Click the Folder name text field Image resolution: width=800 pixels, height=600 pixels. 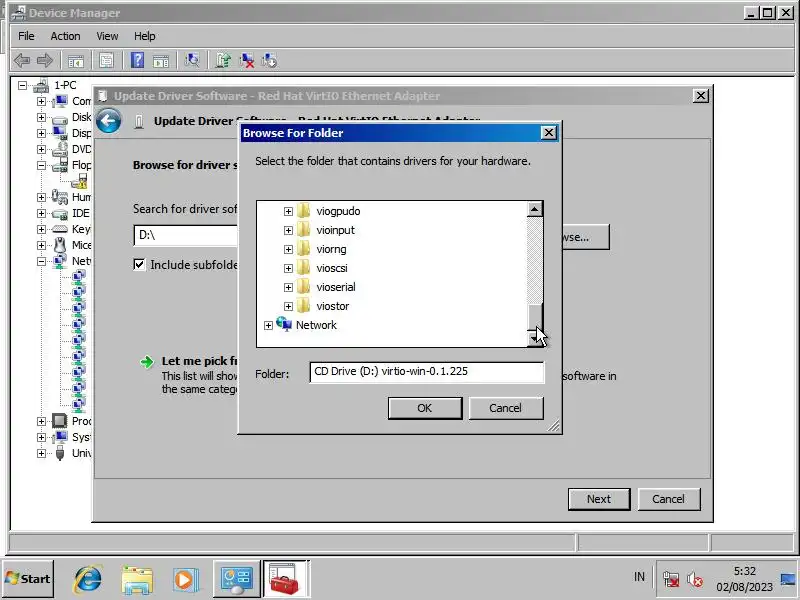[x=427, y=372]
